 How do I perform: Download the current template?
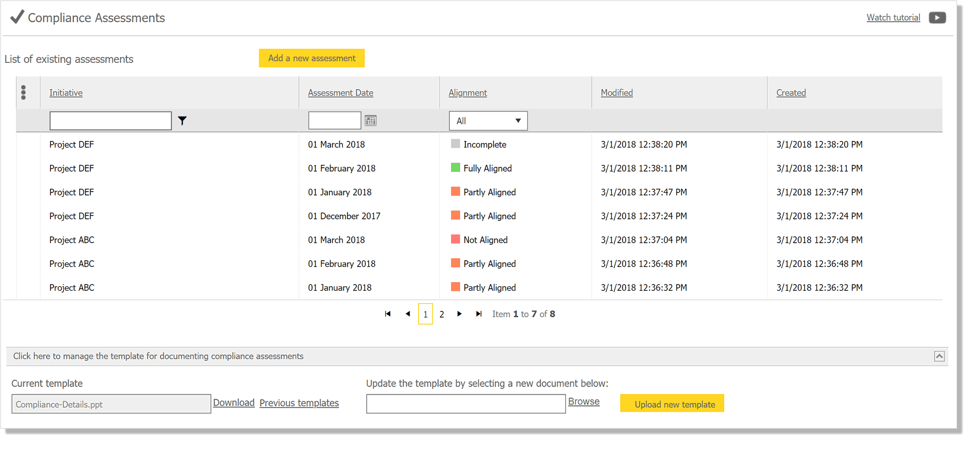[234, 403]
